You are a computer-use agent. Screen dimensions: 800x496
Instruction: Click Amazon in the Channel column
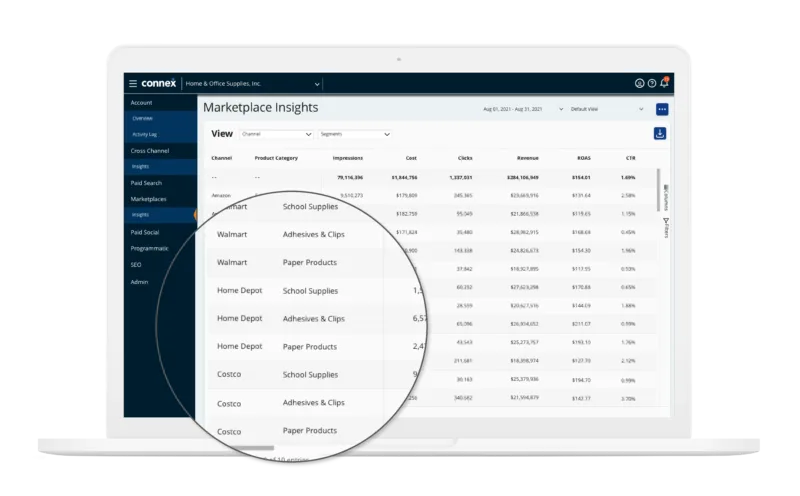click(x=221, y=195)
